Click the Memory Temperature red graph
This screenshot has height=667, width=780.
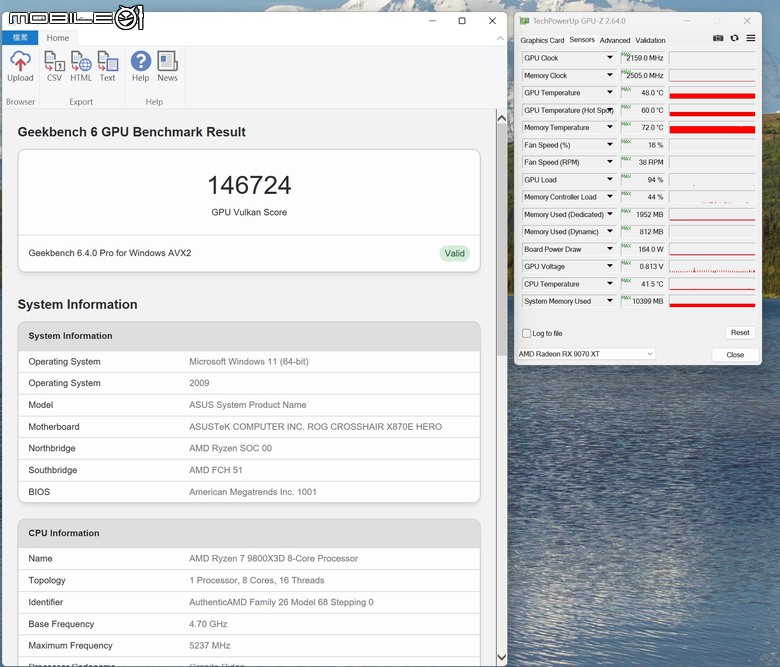(x=712, y=128)
